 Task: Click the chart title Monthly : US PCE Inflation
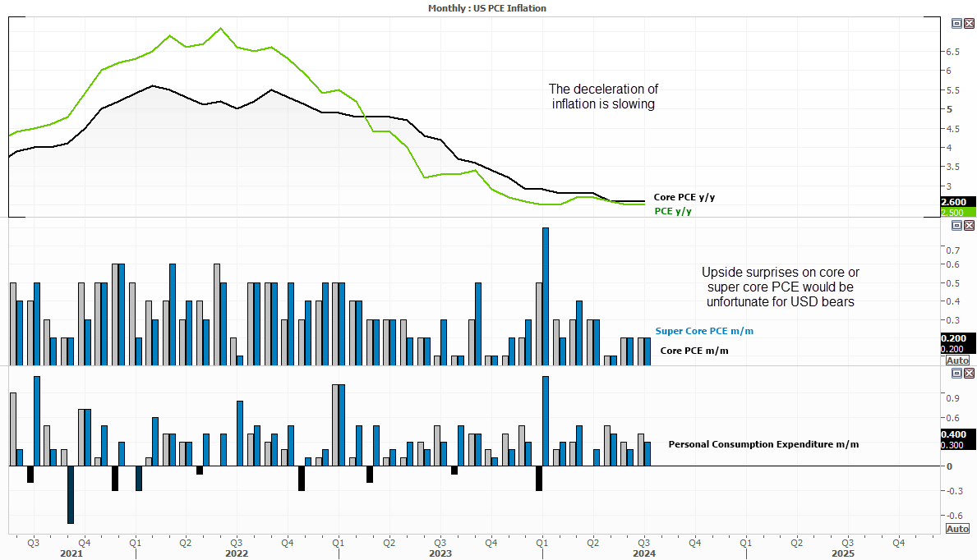click(x=487, y=8)
